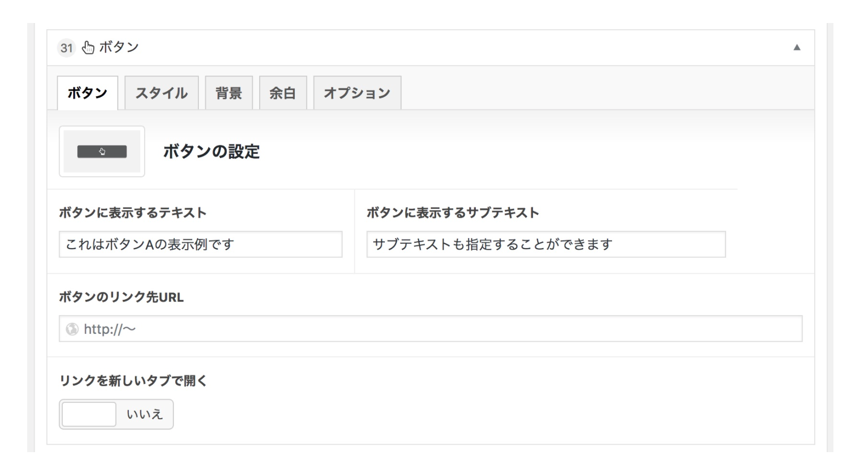Select the ボタン tab

pyautogui.click(x=87, y=93)
